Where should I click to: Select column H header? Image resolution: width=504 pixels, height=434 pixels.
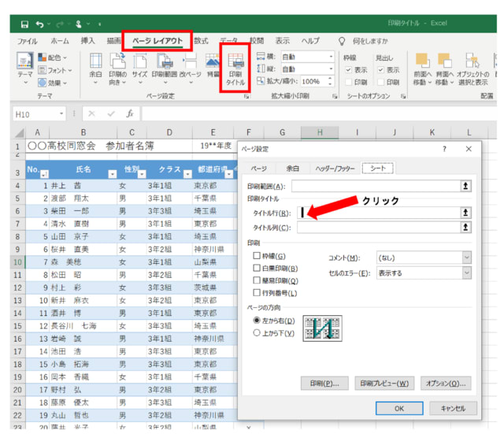[x=320, y=132]
